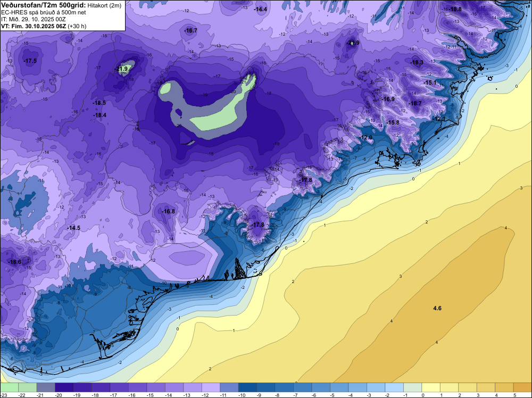Click the '-18.3' temperature label
532x398 pixels.
pos(417,62)
